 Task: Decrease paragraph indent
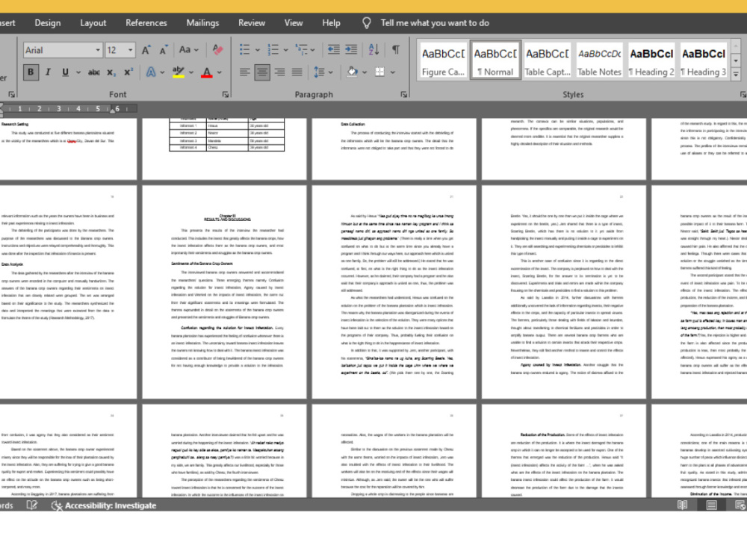pyautogui.click(x=333, y=49)
